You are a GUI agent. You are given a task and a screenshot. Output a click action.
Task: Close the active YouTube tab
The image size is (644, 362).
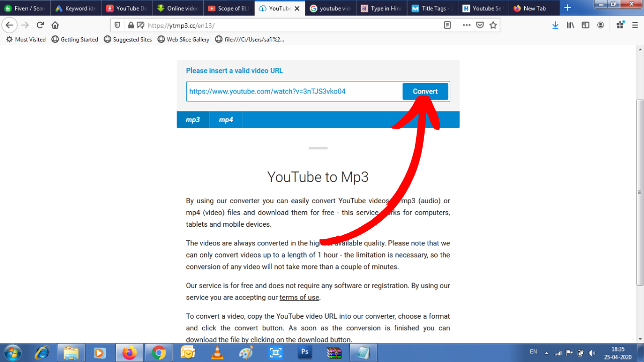point(297,9)
